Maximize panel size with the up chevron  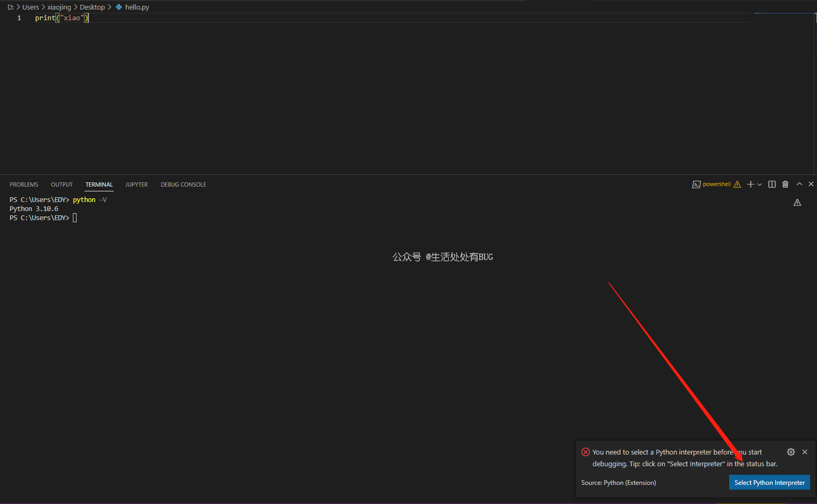[799, 184]
